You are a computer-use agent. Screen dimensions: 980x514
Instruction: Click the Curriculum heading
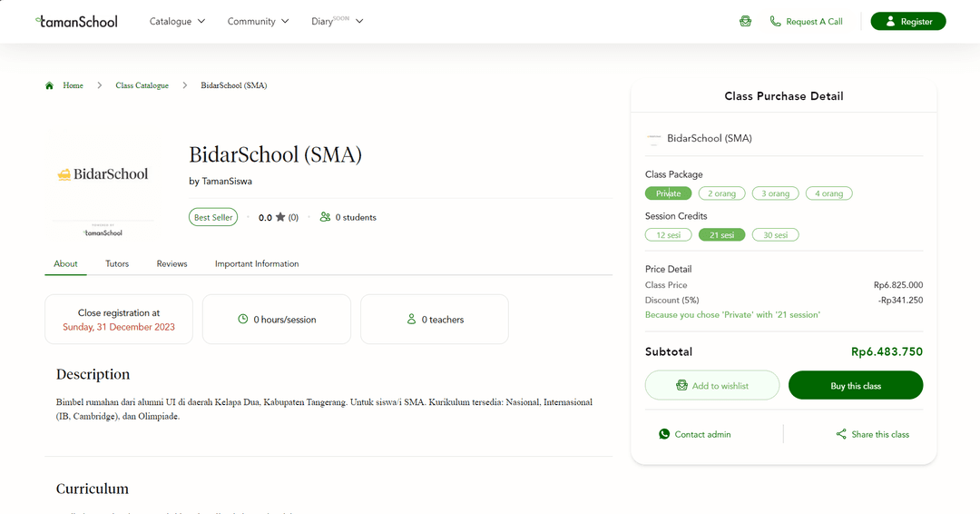(x=93, y=489)
